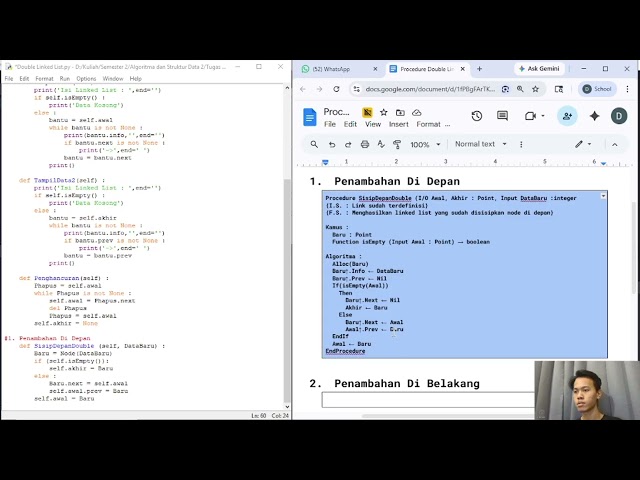Click the right indent marker on ruler
The height and width of the screenshot is (480, 640).
tap(603, 163)
